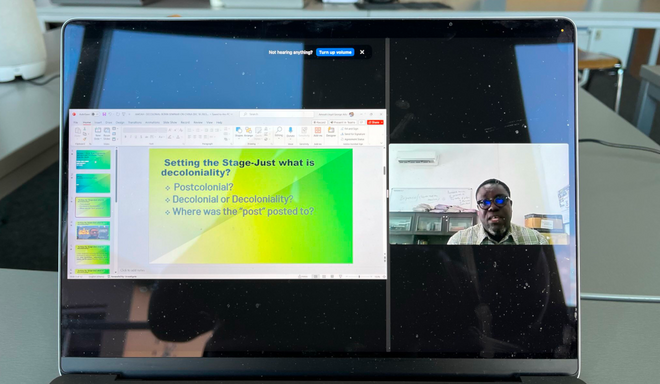Click the purple Save icon in title bar
The height and width of the screenshot is (384, 660).
click(x=104, y=114)
